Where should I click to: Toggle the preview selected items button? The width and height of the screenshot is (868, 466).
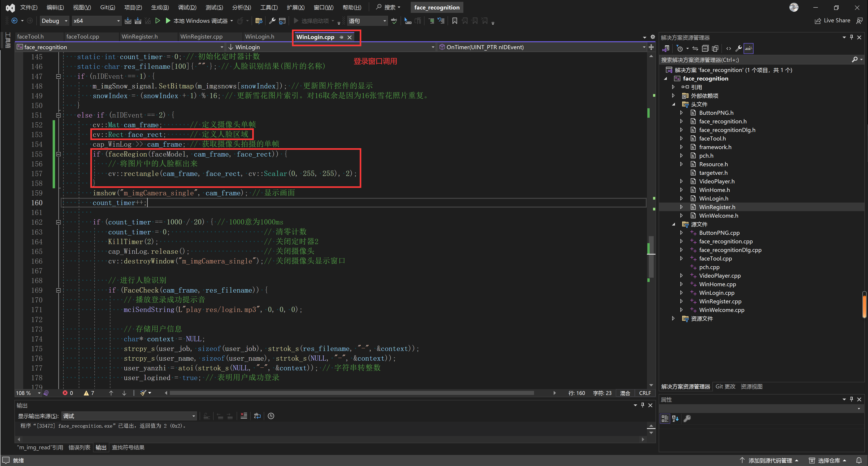coord(748,48)
